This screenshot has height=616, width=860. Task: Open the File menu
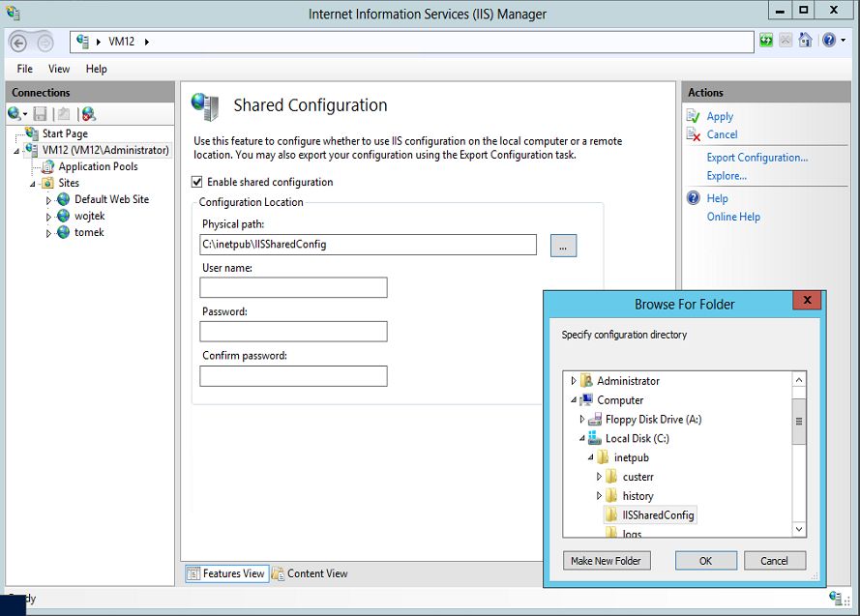click(x=25, y=69)
